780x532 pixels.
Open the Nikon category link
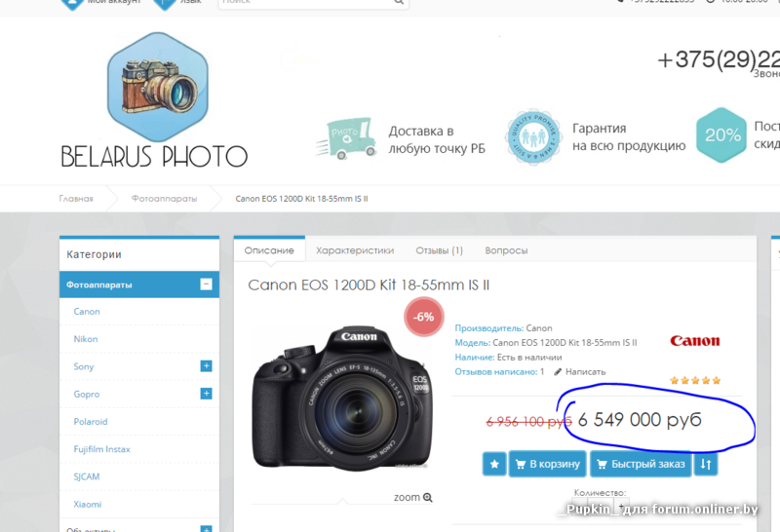(86, 339)
